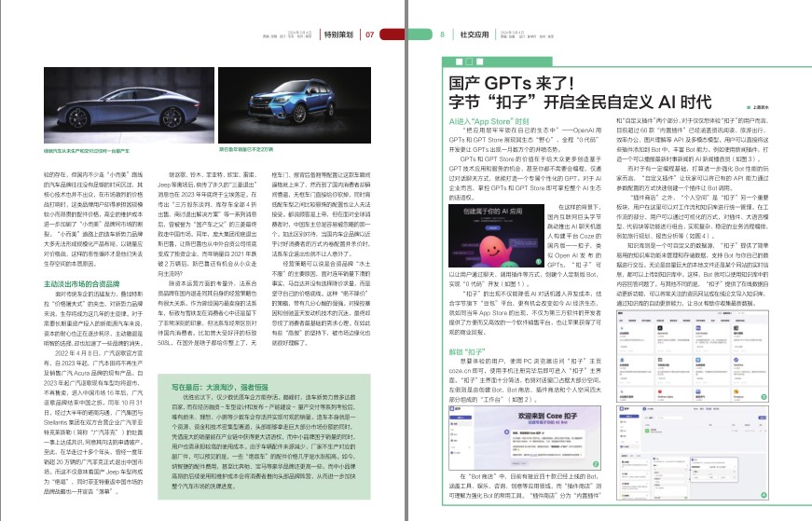Click green number badge on Bot store grid
Image resolution: width=812 pixels, height=521 pixels.
click(x=764, y=397)
